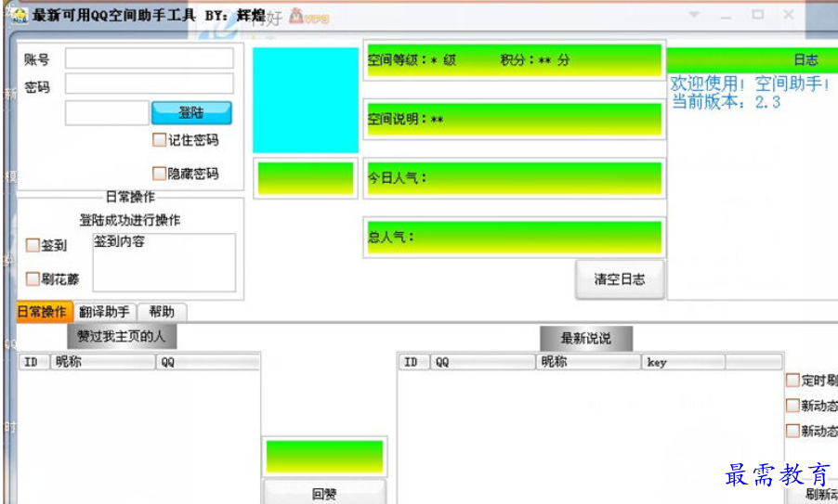The image size is (838, 504).
Task: Click the 总人气 green info bar
Action: [514, 237]
